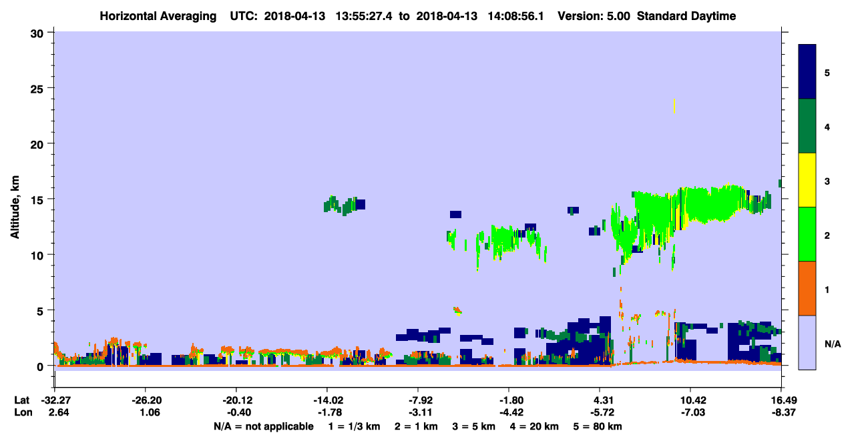The height and width of the screenshot is (445, 868).
Task: Click the legend text 'N/A = not applicable'
Action: [x=264, y=426]
